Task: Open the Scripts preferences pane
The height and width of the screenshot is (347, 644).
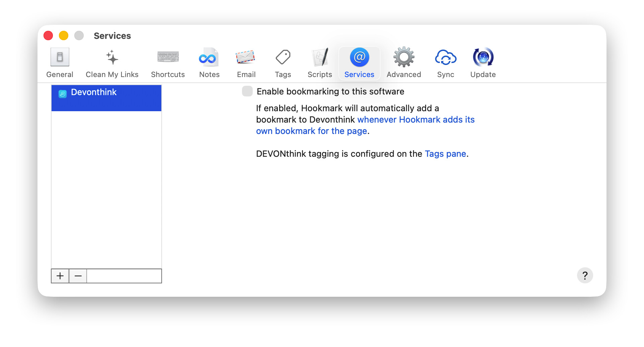Action: (x=320, y=63)
